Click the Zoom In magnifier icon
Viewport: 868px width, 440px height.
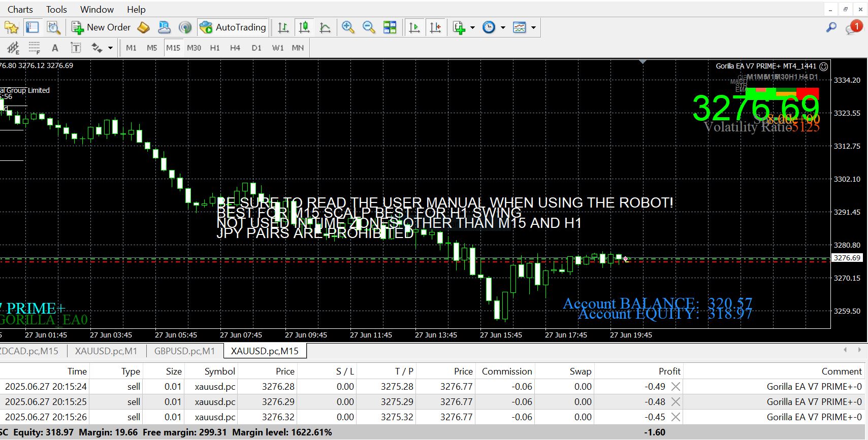[x=348, y=27]
